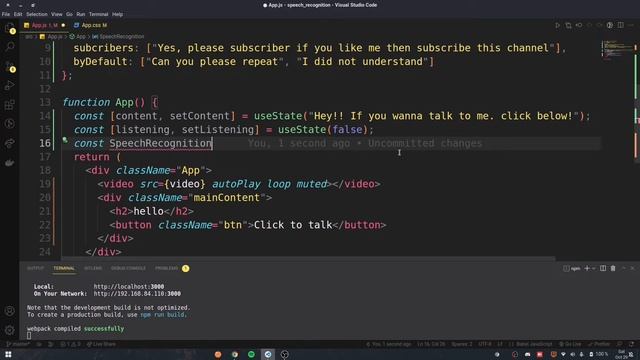The image size is (640, 360).
Task: Open LF end-of-line selector
Action: click(x=500, y=344)
